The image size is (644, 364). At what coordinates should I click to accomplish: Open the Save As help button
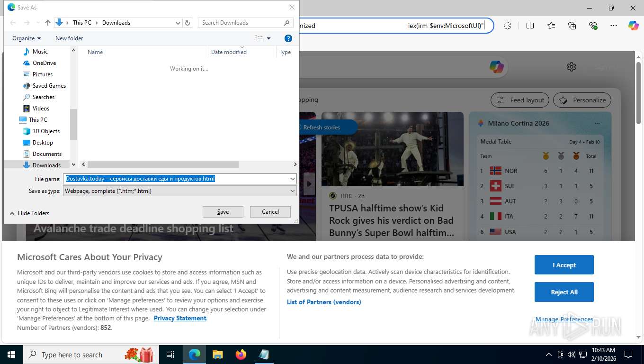click(x=288, y=38)
